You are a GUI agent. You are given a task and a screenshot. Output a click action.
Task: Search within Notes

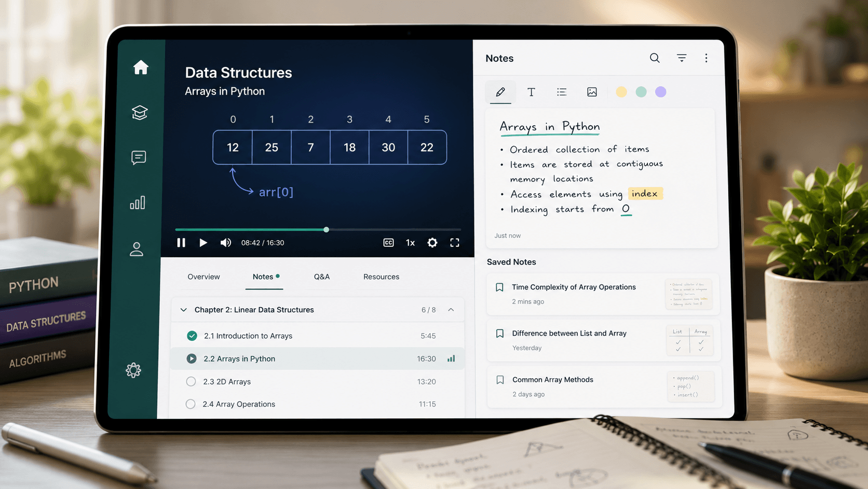[x=655, y=58]
